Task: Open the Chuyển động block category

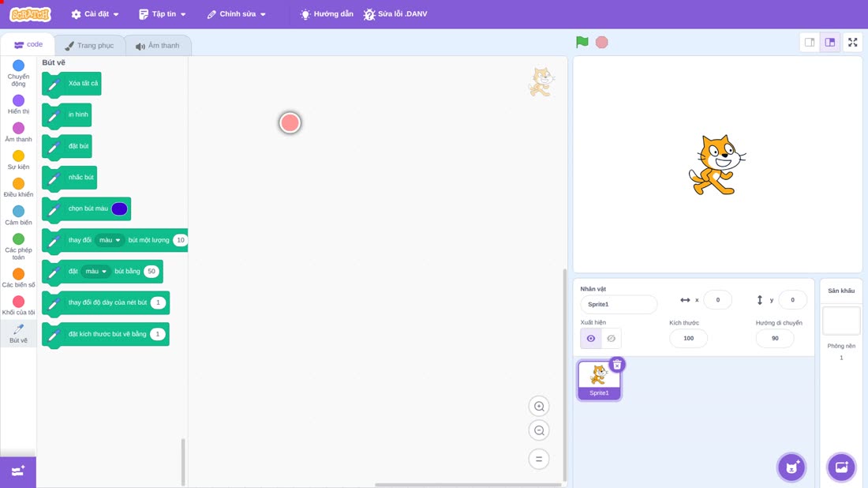Action: point(18,73)
